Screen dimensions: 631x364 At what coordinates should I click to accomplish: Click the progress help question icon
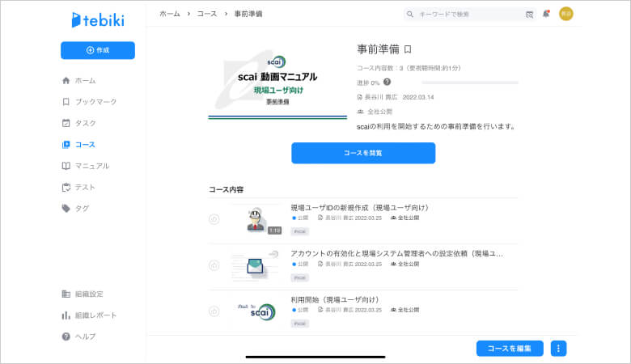[387, 82]
